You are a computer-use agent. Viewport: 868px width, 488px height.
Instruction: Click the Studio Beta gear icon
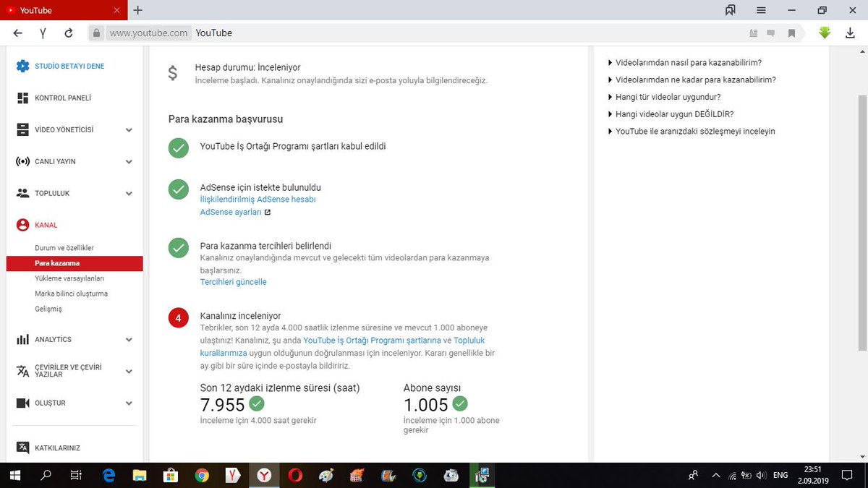(x=22, y=66)
